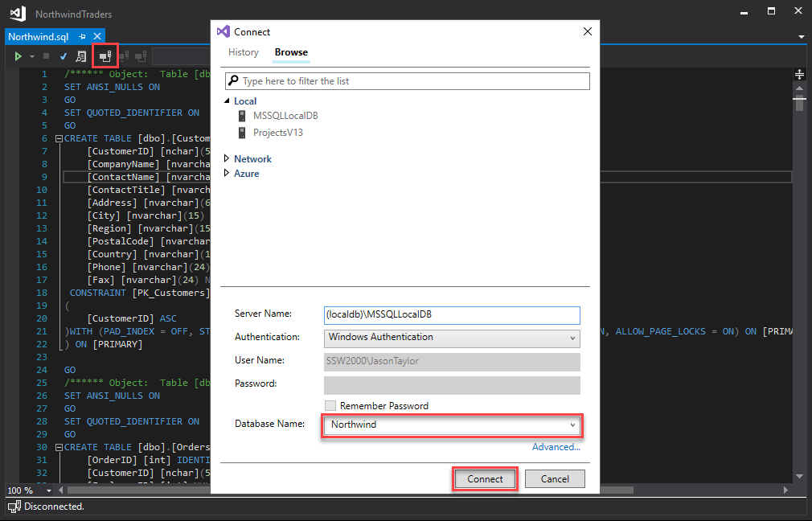This screenshot has height=521, width=812.
Task: Open the Authentication dropdown
Action: pyautogui.click(x=452, y=338)
